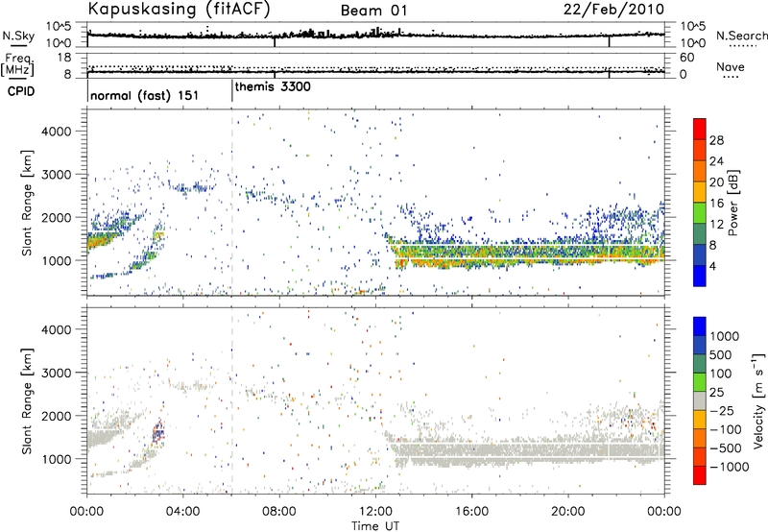Click the blue bottom of power colorbar
Image resolution: width=768 pixels, height=532 pixels.
click(x=700, y=276)
